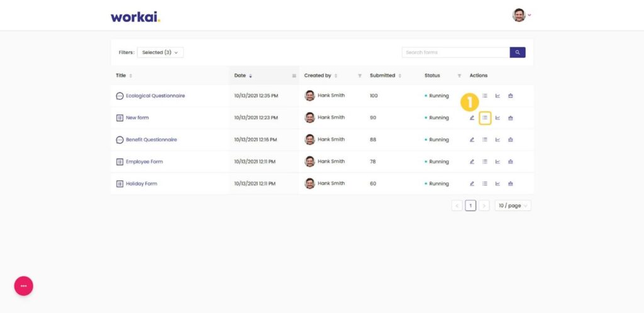
Task: Click archive icon in Holiday Form row
Action: coord(511,184)
